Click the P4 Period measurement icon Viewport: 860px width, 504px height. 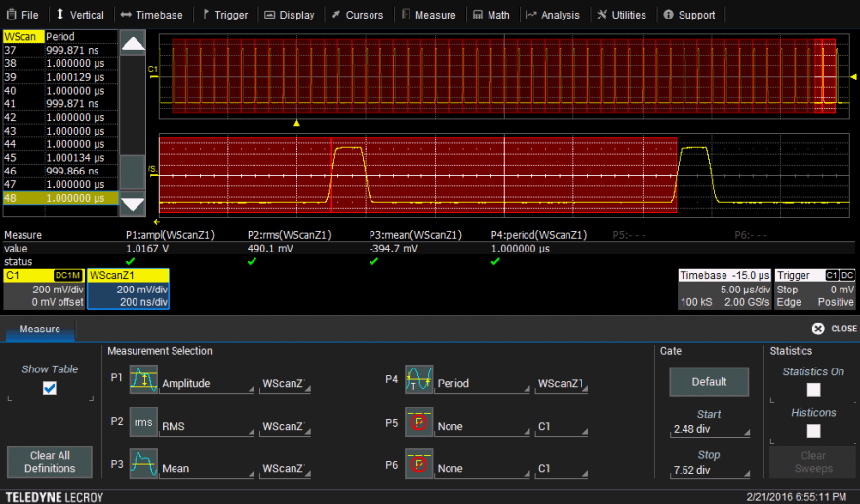[x=419, y=379]
